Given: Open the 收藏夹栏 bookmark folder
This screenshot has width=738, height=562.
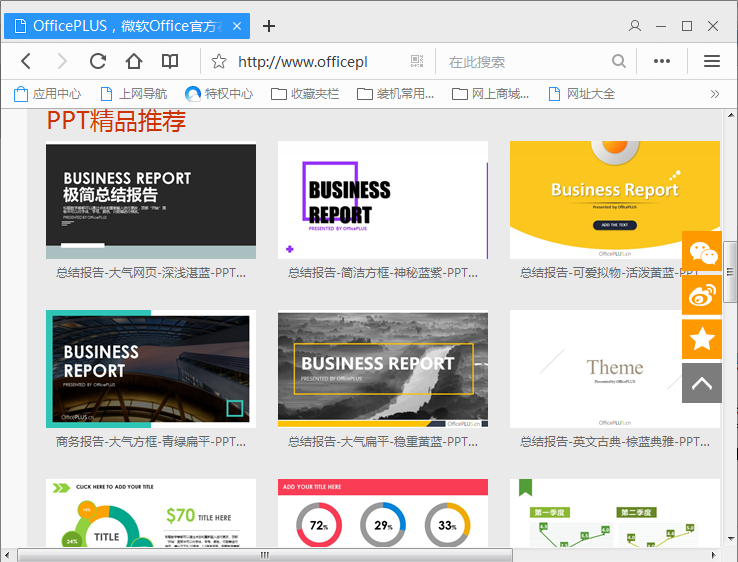Looking at the screenshot, I should [305, 94].
